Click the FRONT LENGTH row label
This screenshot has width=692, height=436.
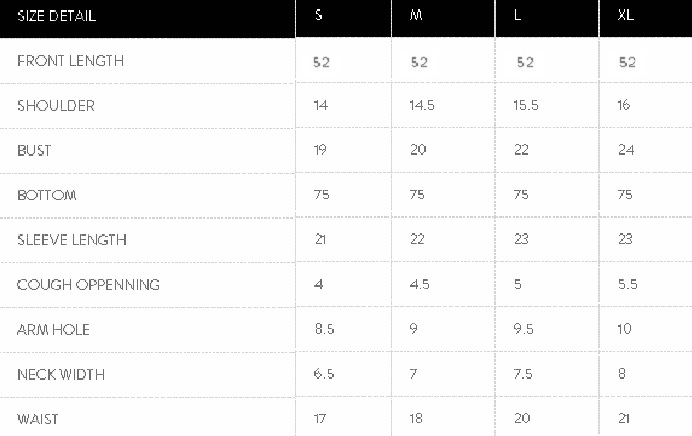71,61
